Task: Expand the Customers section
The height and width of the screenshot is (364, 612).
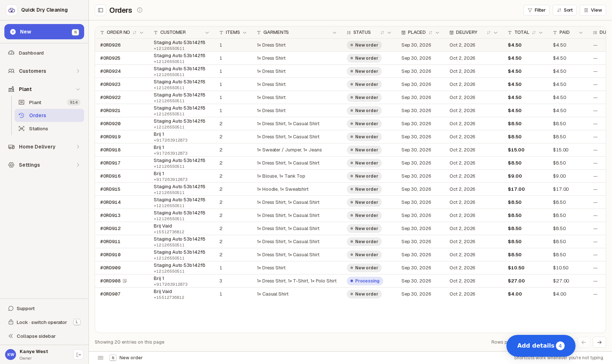Action: (x=44, y=71)
